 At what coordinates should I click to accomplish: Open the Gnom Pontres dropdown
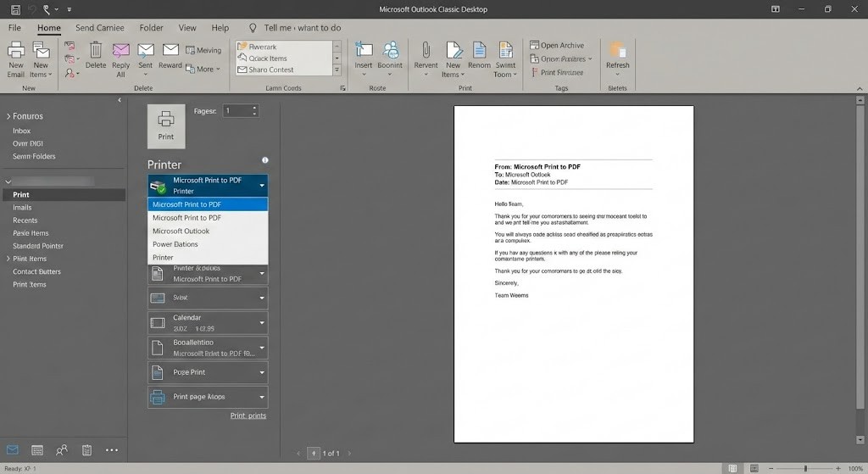[561, 59]
